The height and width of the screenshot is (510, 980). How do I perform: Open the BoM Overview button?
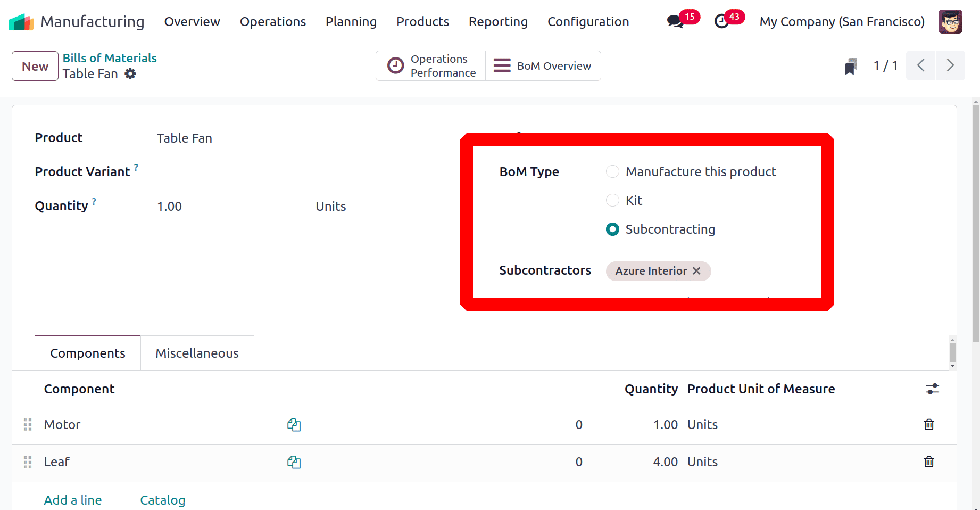(x=543, y=66)
